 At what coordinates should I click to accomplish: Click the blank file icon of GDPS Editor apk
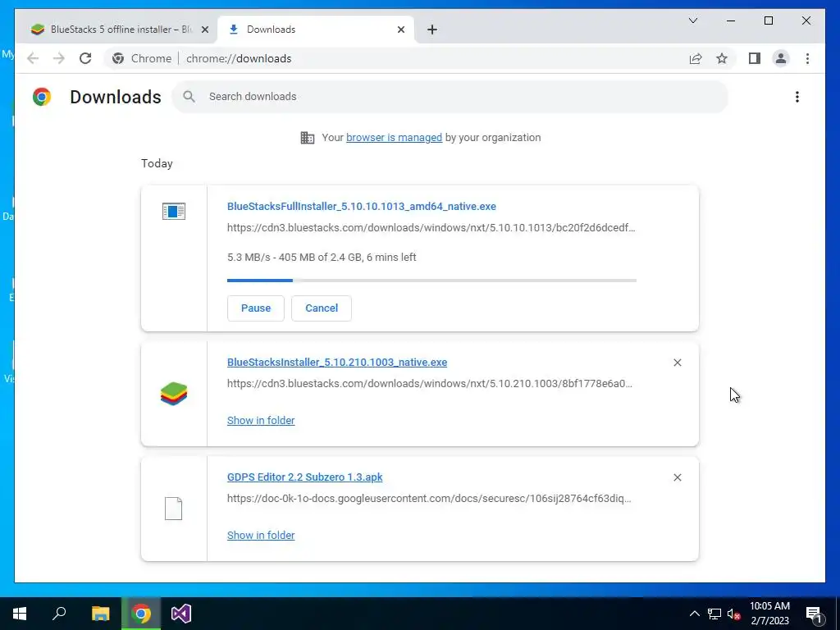173,509
